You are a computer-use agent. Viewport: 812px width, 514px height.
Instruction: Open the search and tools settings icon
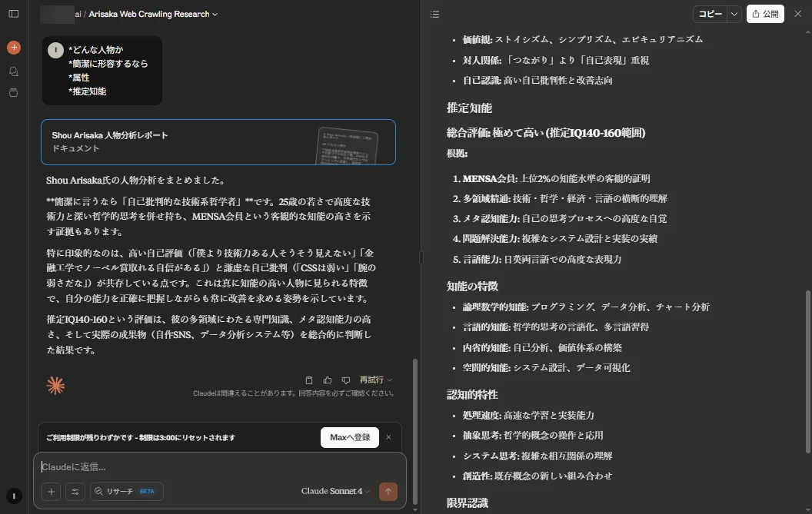point(75,492)
